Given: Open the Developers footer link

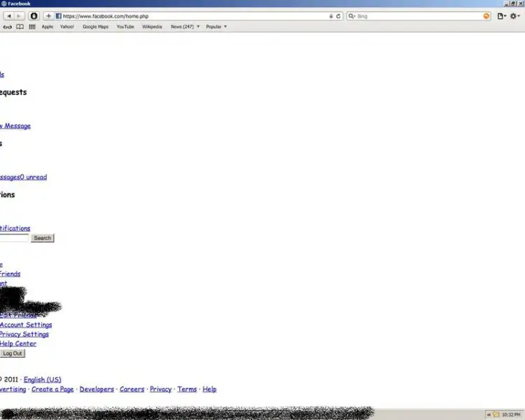Looking at the screenshot, I should tap(97, 389).
